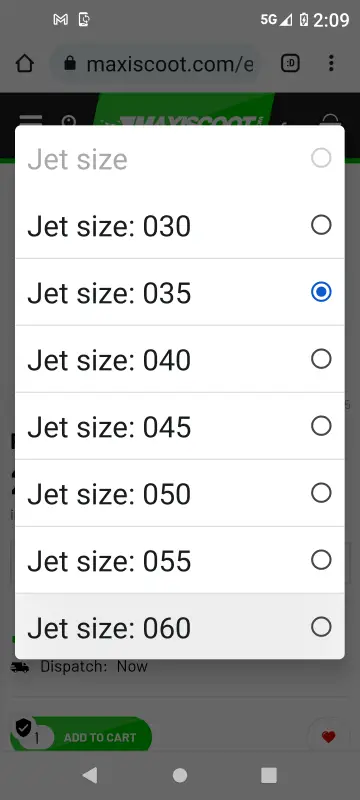Open the Chrome three-dot menu
This screenshot has height=800, width=360.
point(331,64)
